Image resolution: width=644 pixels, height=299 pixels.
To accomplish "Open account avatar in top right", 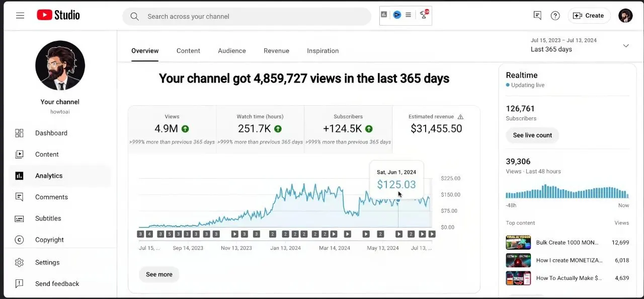I will (625, 16).
